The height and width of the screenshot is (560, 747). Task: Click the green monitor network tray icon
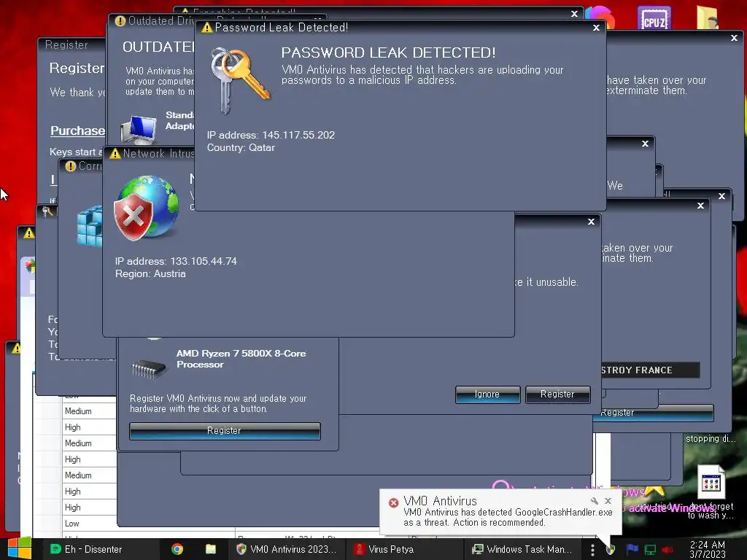650,550
